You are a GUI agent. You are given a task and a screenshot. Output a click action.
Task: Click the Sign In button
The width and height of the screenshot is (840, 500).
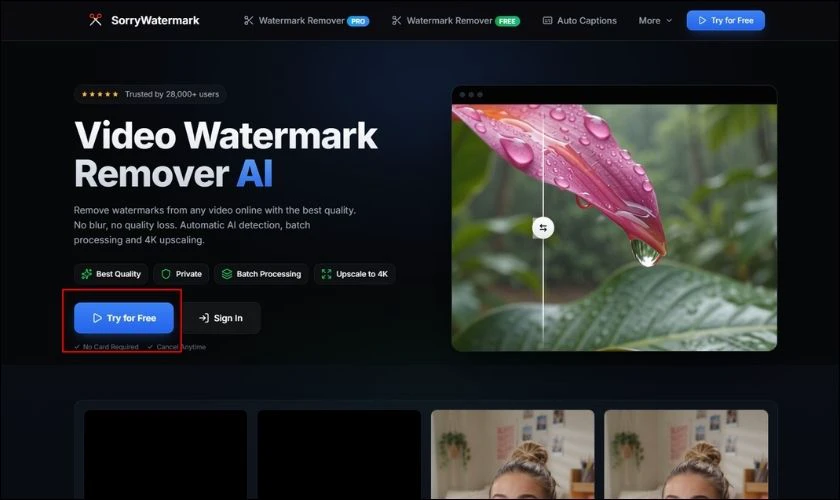221,318
